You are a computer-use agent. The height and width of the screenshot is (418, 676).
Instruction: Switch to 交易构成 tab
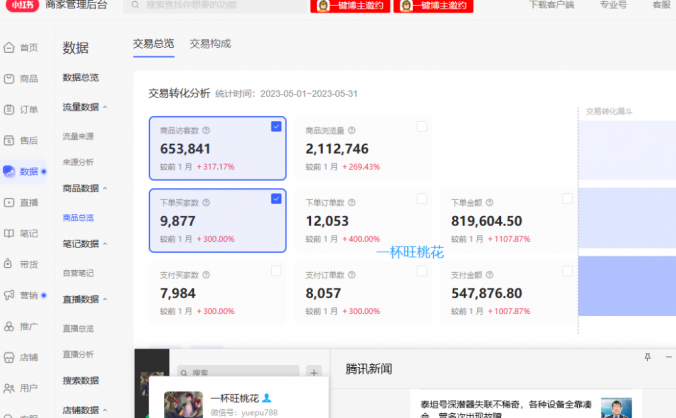[x=210, y=44]
